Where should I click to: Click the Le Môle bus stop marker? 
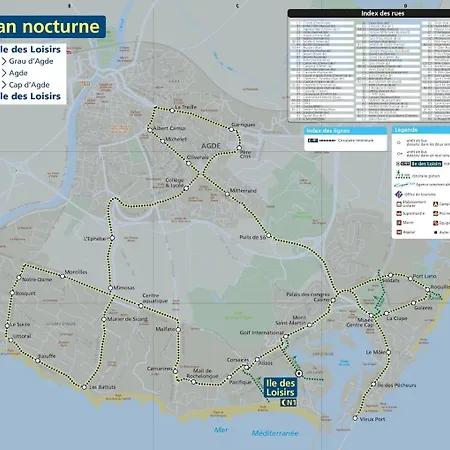coord(388,352)
